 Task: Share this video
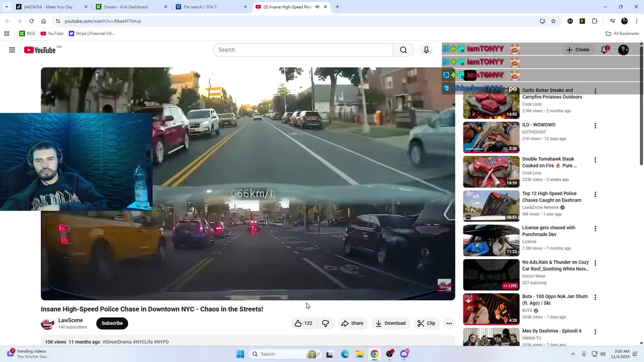point(352,323)
